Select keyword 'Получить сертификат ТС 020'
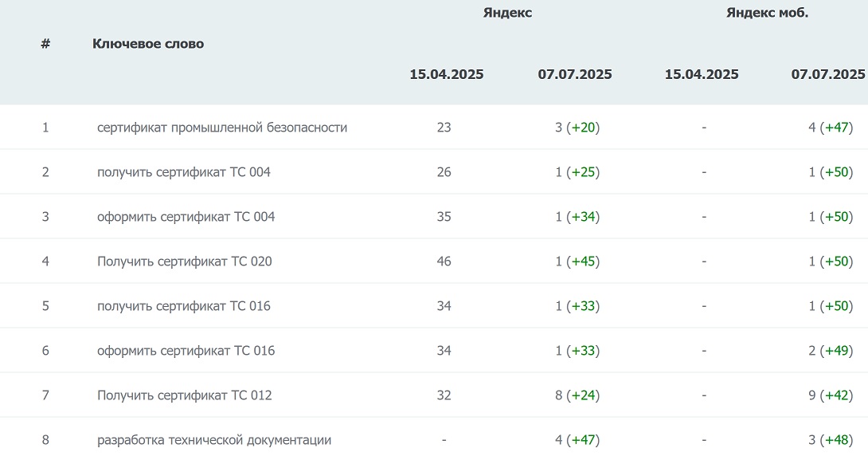868x456 pixels. [184, 261]
